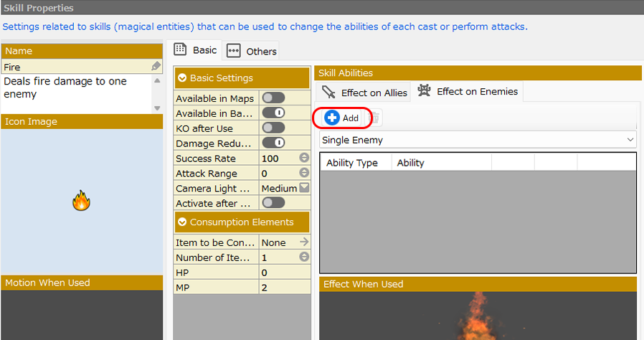
Task: Click the Success Rate spinner icon
Action: tap(304, 158)
